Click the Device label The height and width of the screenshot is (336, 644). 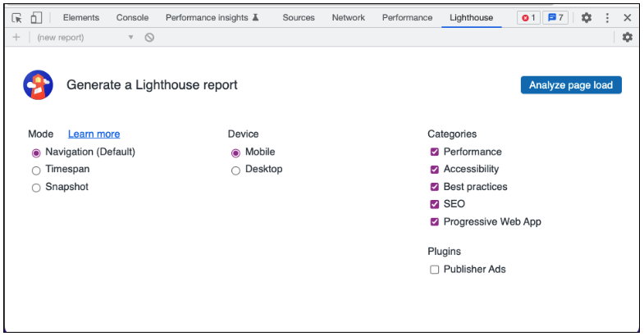243,134
